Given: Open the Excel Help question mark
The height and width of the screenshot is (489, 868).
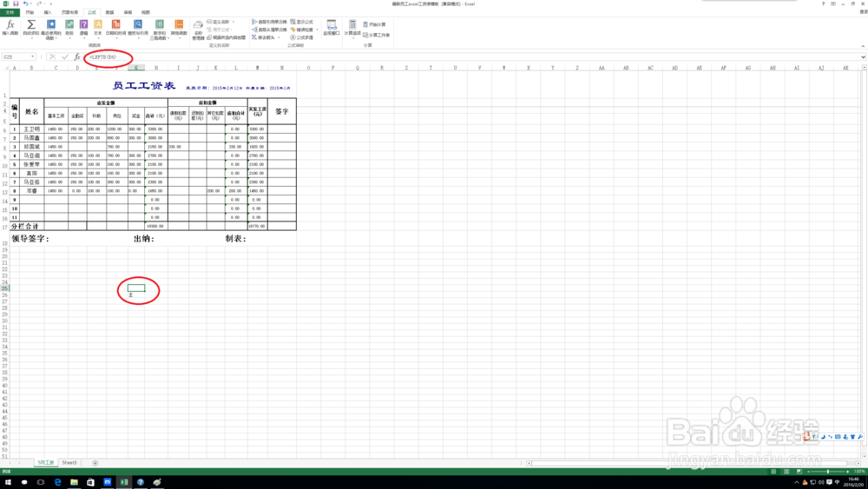Looking at the screenshot, I should [823, 3].
